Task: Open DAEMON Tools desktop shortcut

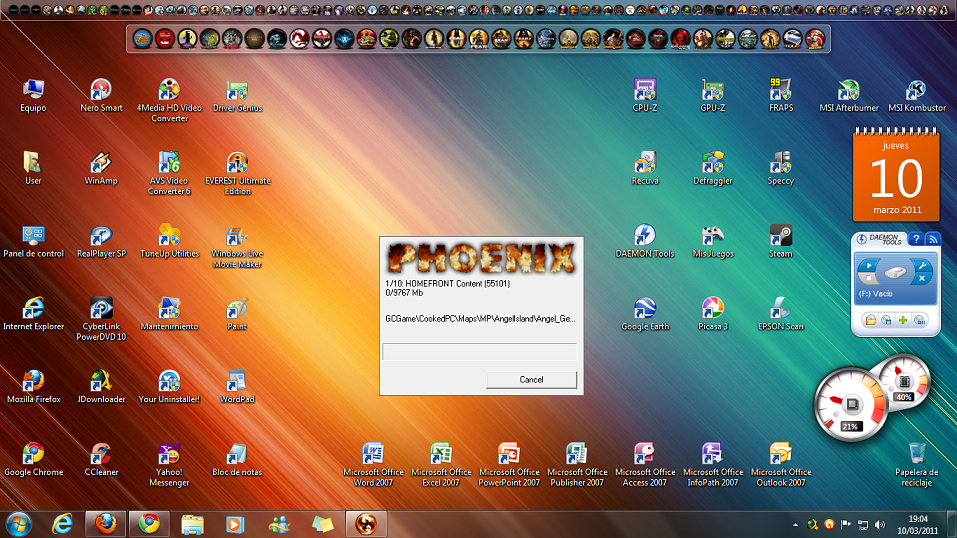Action: coord(645,242)
